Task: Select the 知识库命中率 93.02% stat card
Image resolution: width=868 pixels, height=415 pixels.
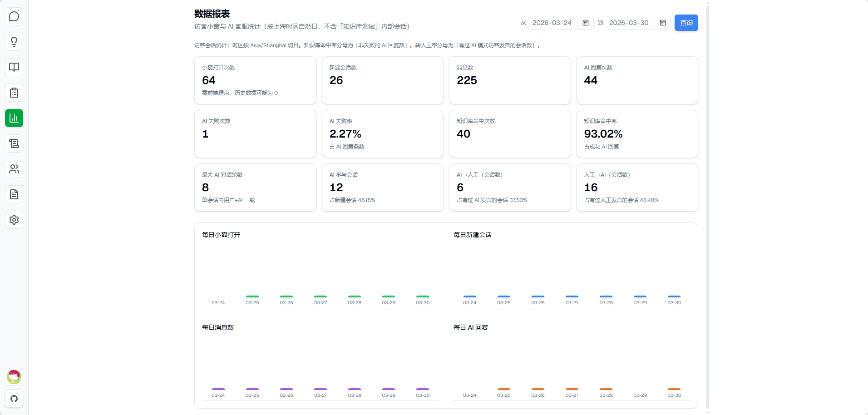Action: point(637,134)
